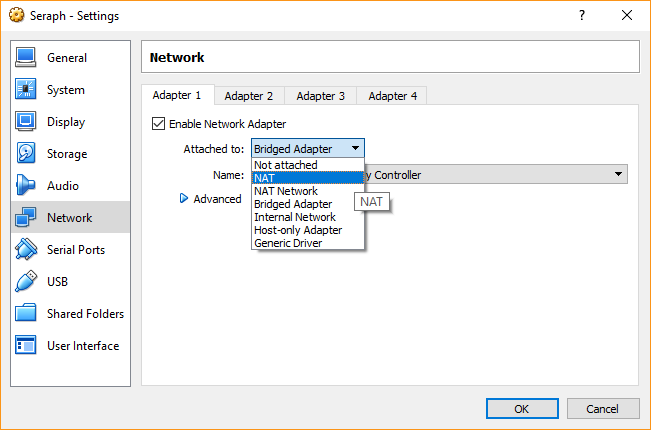This screenshot has height=430, width=651.
Task: Switch to the Adapter 2 tab
Action: point(249,96)
